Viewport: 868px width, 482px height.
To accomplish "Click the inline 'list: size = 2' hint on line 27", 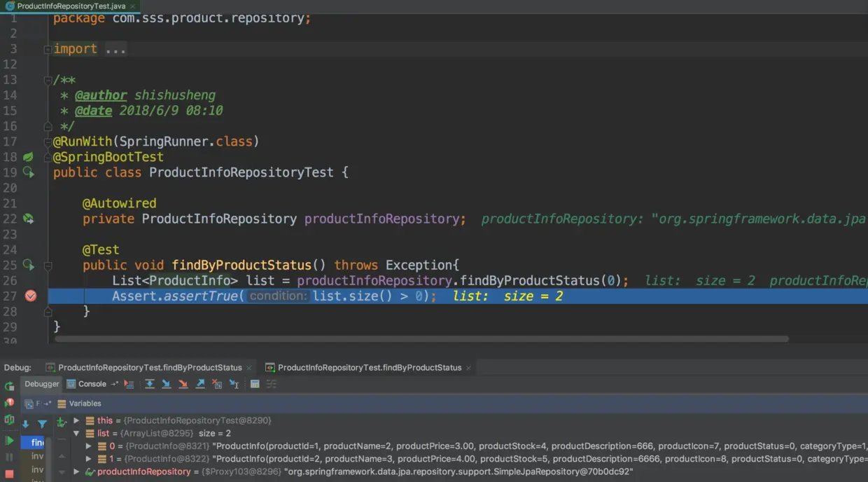I will pyautogui.click(x=507, y=296).
